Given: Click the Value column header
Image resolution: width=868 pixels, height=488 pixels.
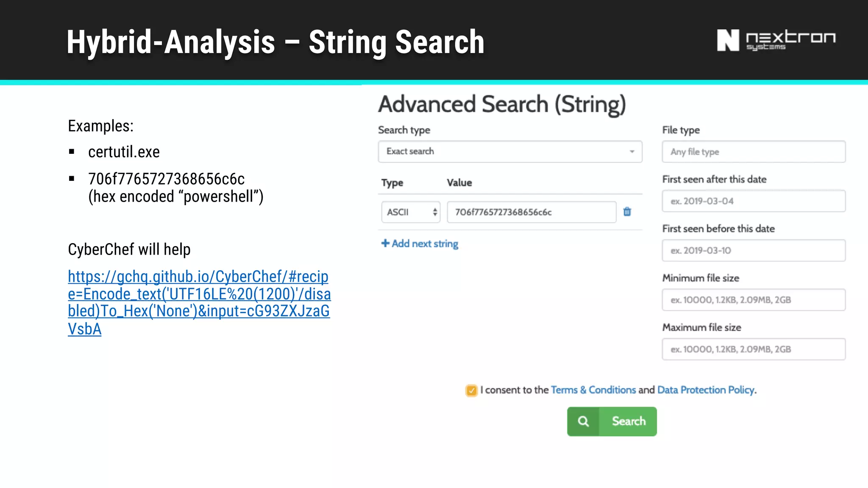Looking at the screenshot, I should 459,183.
